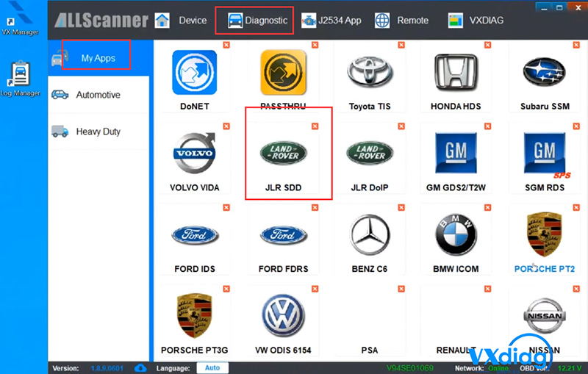This screenshot has width=588, height=374.
Task: Remove VOLVO VIDA with its X button
Action: point(226,126)
